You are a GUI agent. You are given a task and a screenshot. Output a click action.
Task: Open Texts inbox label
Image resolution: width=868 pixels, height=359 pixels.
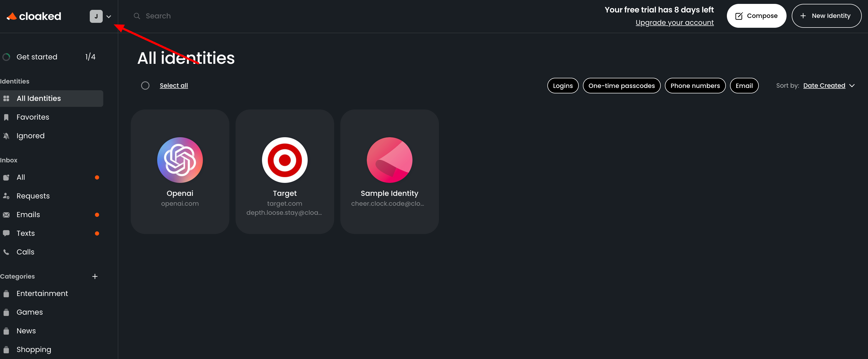26,233
